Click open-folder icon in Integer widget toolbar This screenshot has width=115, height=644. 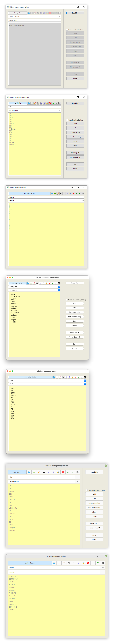pyautogui.click(x=52, y=194)
